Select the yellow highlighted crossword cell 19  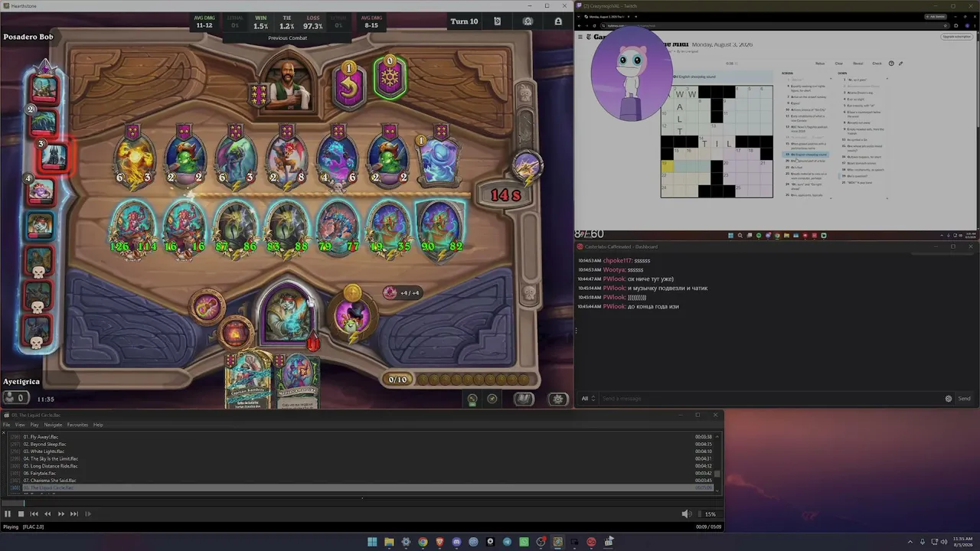click(x=668, y=166)
